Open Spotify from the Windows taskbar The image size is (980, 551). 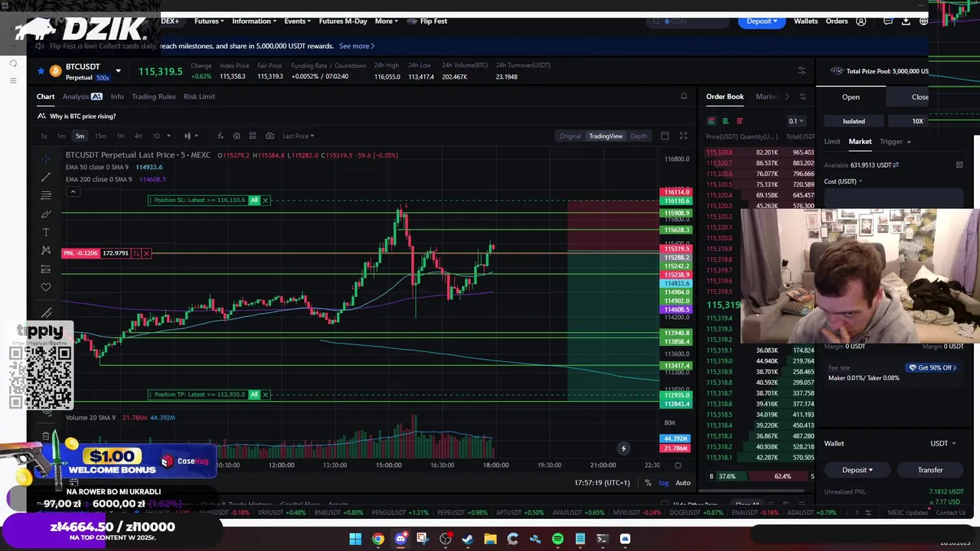click(x=557, y=539)
